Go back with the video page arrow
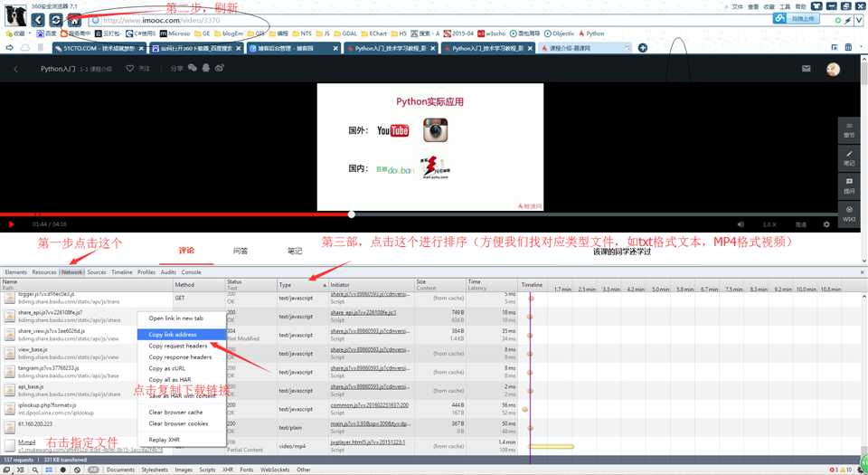 click(x=15, y=69)
